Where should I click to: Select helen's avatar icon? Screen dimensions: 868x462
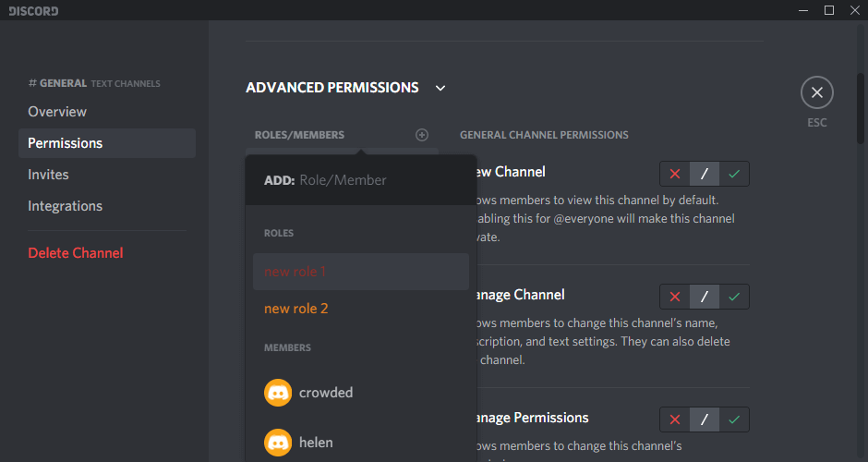pos(278,443)
